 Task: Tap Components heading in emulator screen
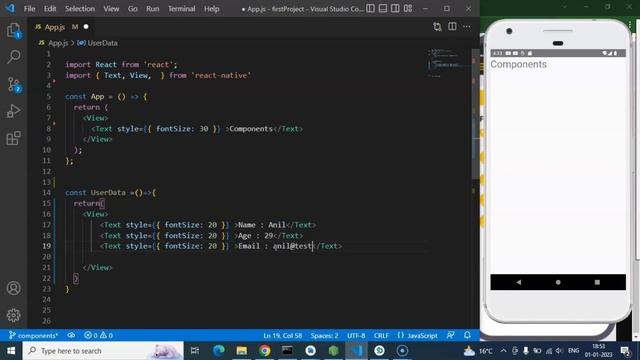click(x=518, y=64)
